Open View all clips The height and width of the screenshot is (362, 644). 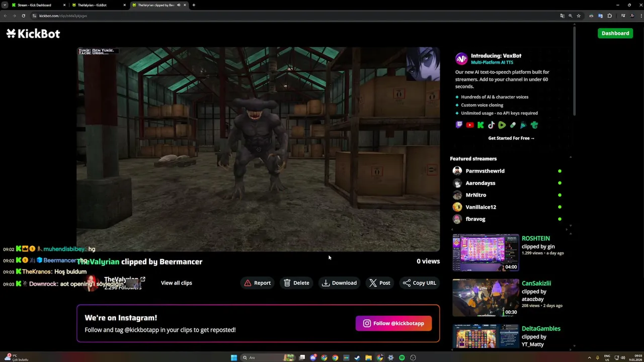[176, 283]
